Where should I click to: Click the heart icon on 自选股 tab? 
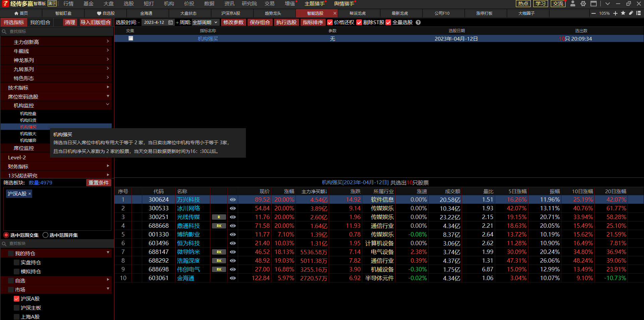[x=99, y=13]
